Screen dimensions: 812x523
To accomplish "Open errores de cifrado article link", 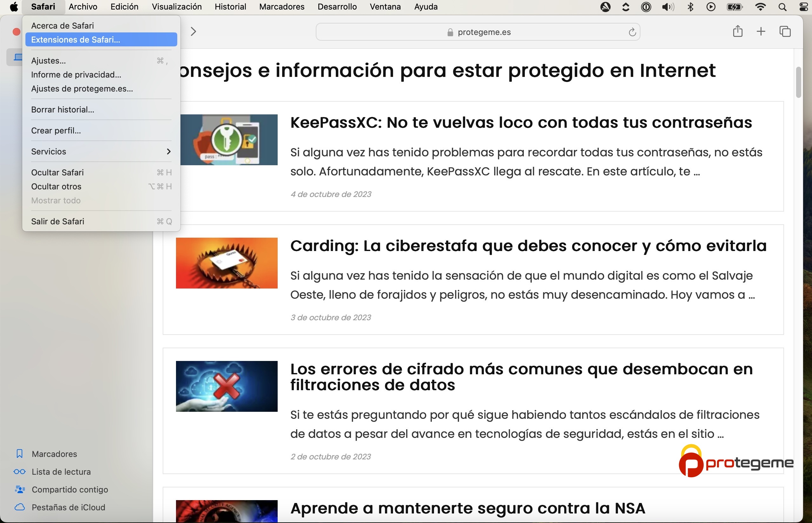I will [521, 377].
